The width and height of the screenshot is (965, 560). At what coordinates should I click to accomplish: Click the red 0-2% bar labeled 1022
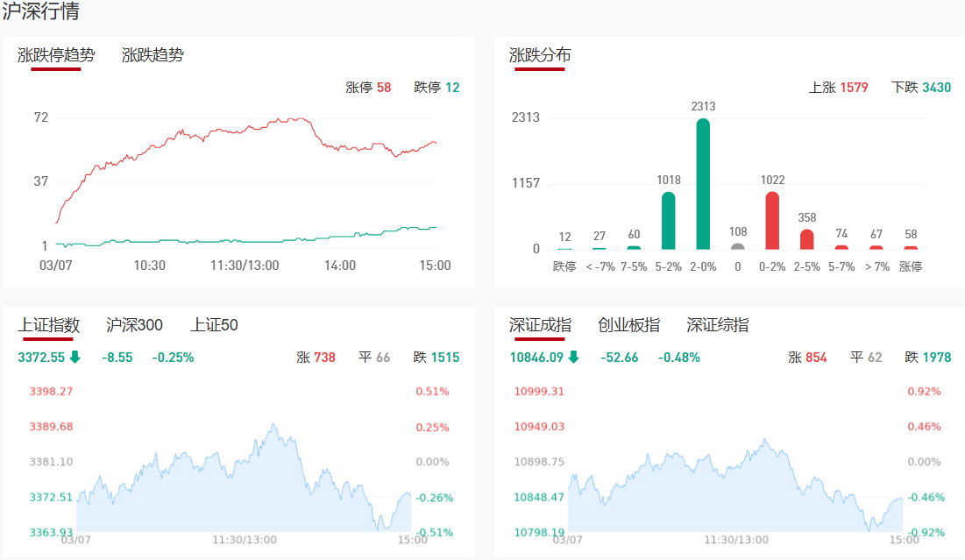point(772,221)
